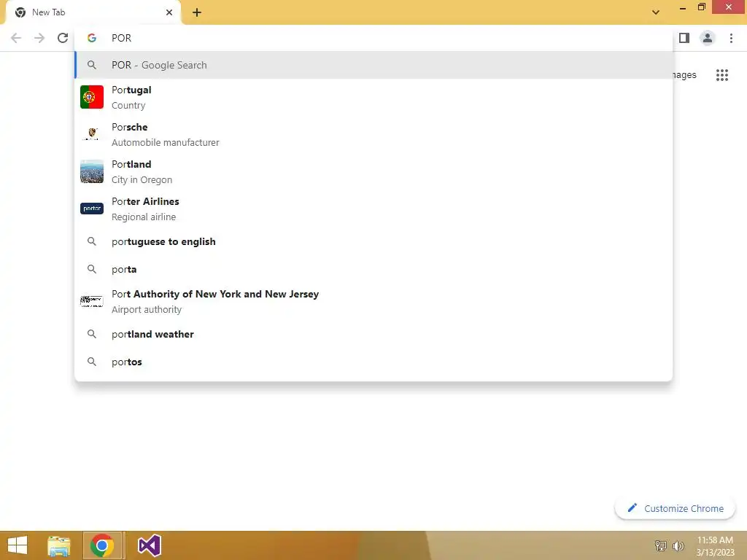The width and height of the screenshot is (747, 560).
Task: Open Google apps grid icon
Action: (722, 75)
